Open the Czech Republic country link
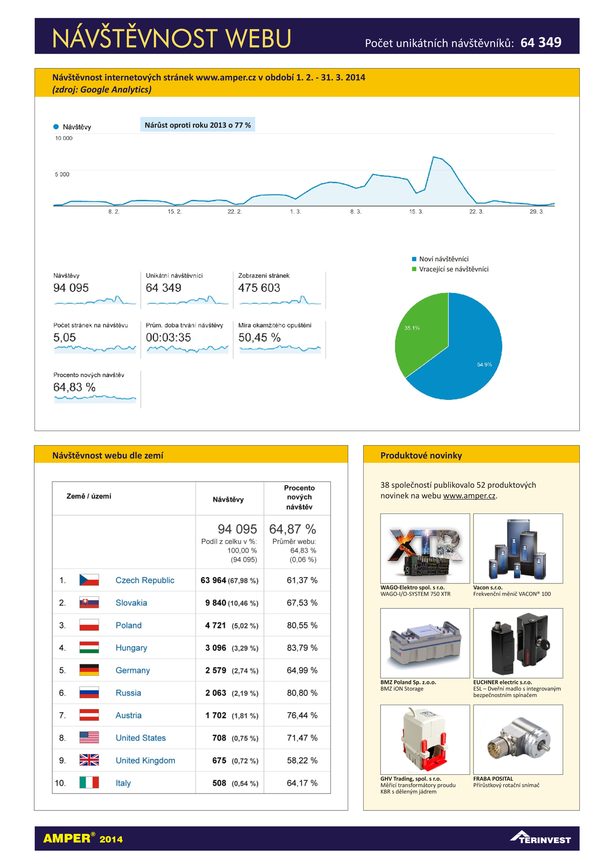This screenshot has height=868, width=615. coord(145,580)
